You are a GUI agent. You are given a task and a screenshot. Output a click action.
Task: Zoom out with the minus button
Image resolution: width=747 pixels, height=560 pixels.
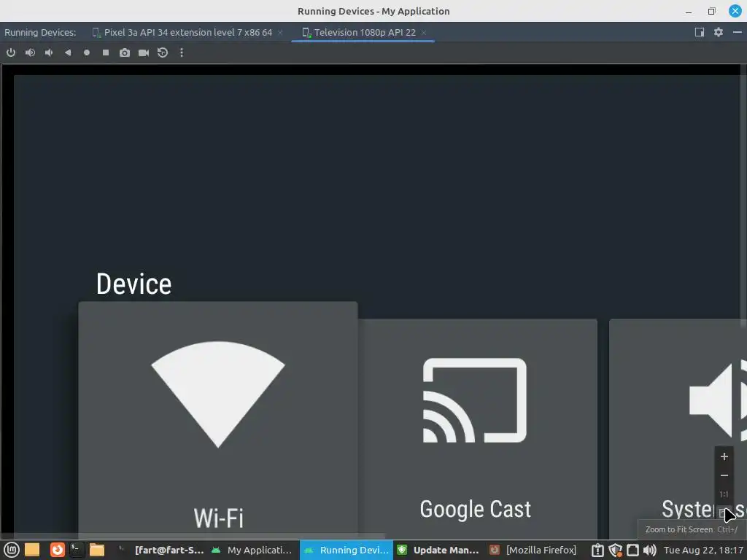click(x=724, y=475)
